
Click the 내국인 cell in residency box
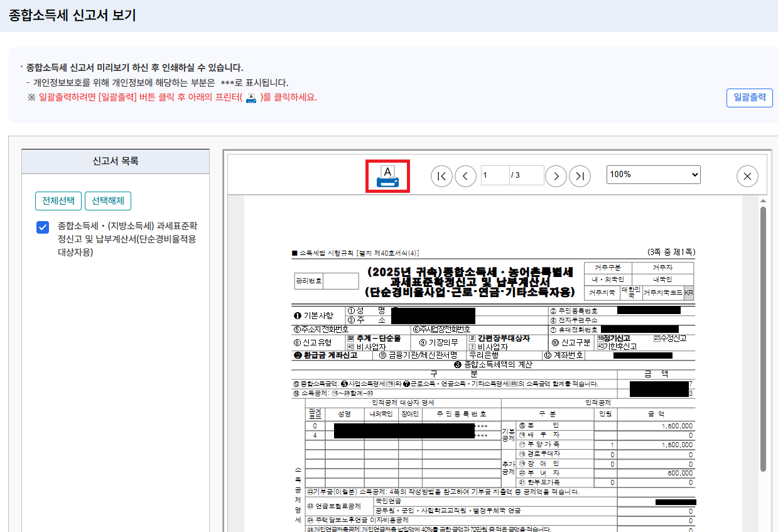click(662, 280)
